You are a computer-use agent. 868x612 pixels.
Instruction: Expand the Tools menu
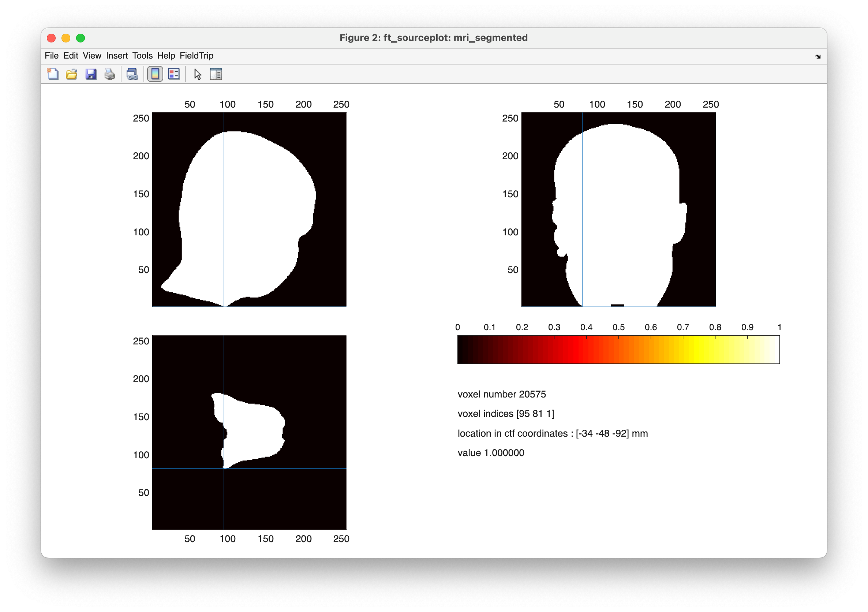[x=142, y=56]
